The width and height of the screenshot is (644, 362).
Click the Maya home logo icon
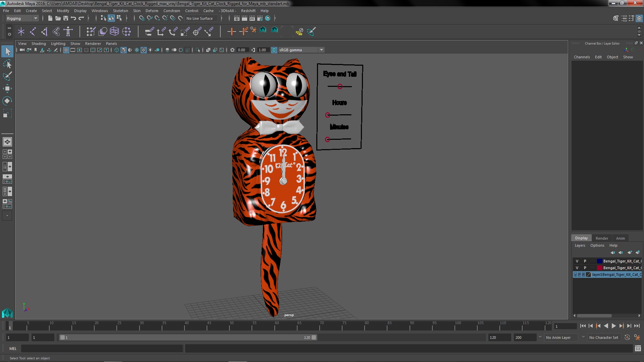point(7,313)
